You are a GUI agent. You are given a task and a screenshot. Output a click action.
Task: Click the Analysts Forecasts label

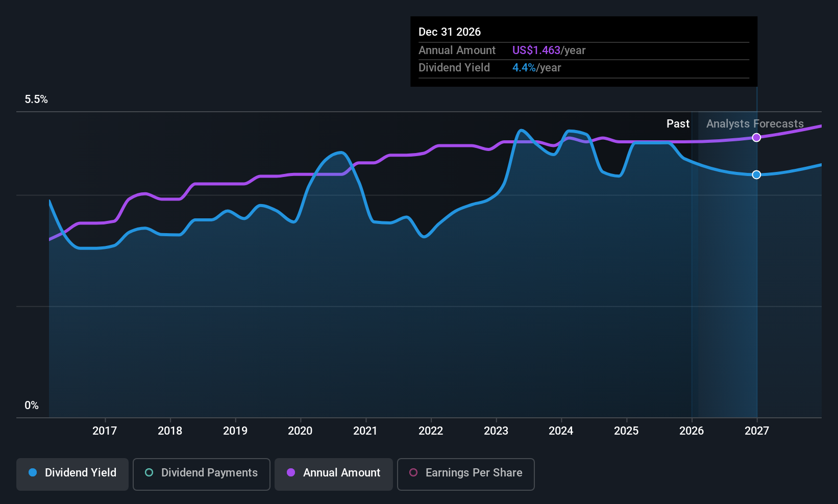coord(755,124)
